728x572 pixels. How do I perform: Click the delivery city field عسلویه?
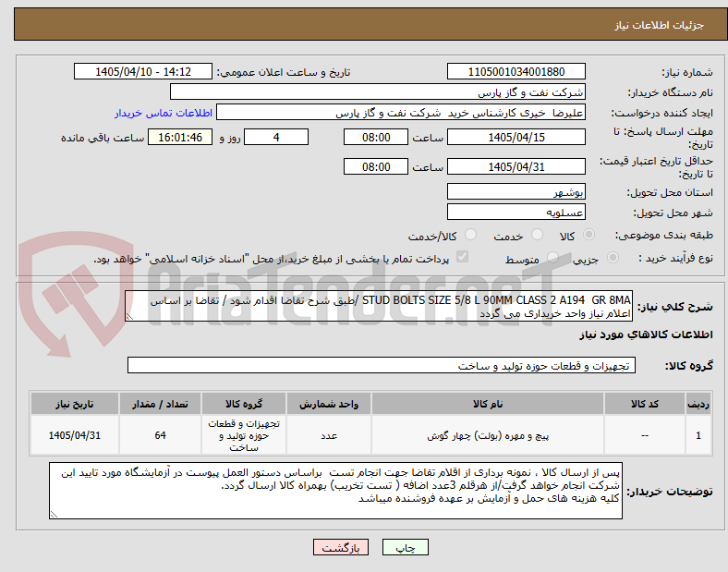(x=516, y=212)
